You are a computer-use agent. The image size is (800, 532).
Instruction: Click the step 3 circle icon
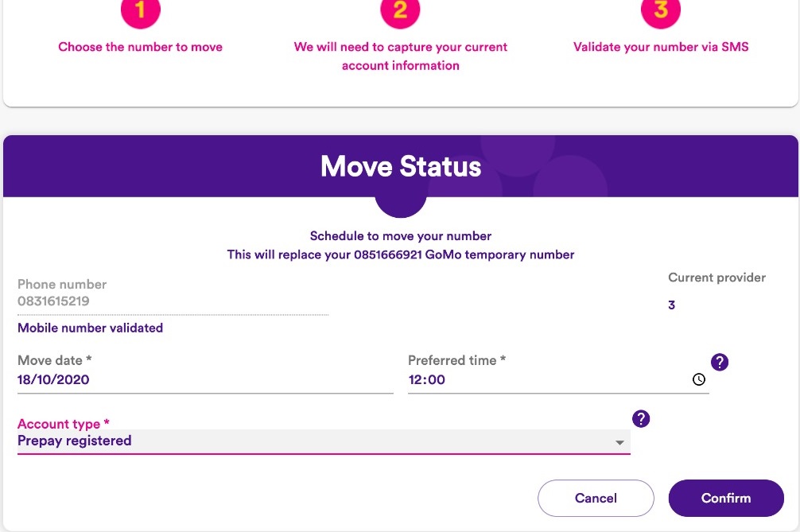[661, 11]
